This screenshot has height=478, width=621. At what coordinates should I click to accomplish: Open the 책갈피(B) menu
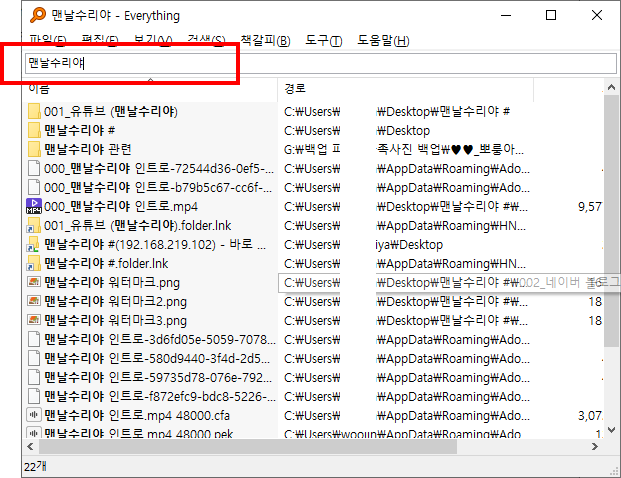tap(265, 40)
